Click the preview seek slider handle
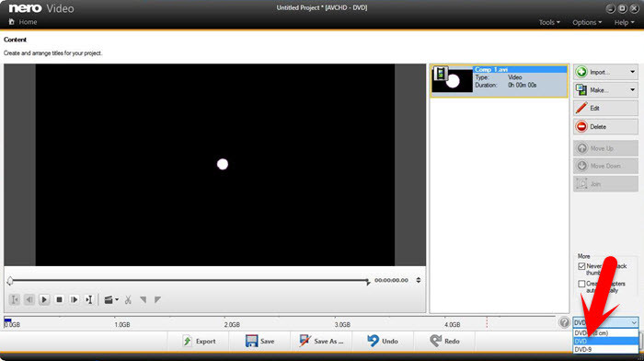 coord(10,281)
